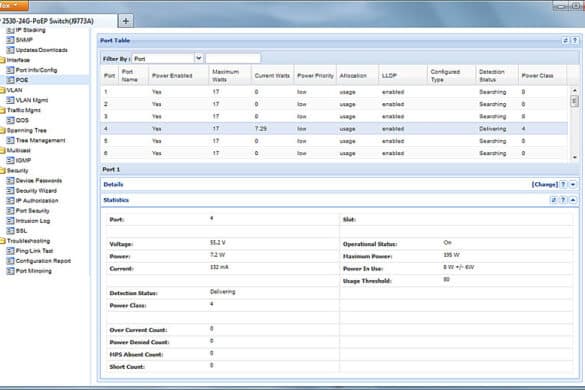Sort by Power Priority column header
Viewport: 585px width, 390px height.
315,76
